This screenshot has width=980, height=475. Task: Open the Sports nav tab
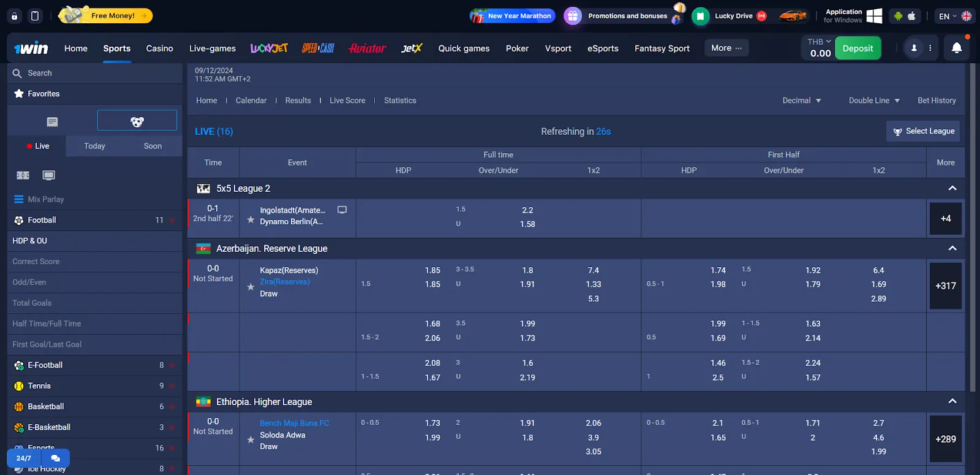pos(116,48)
